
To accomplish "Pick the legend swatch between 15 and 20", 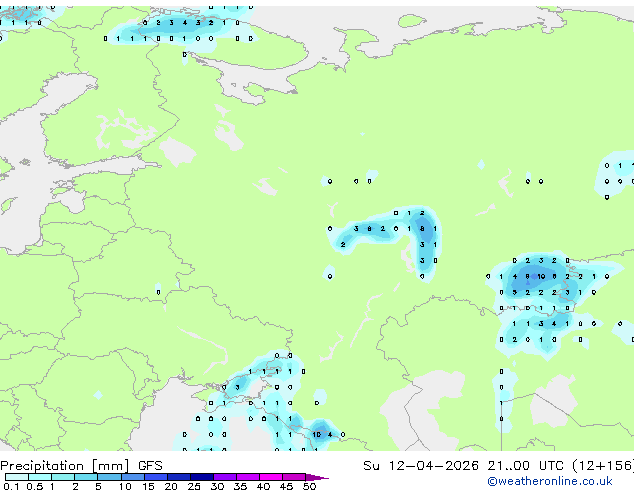I will pyautogui.click(x=156, y=477).
